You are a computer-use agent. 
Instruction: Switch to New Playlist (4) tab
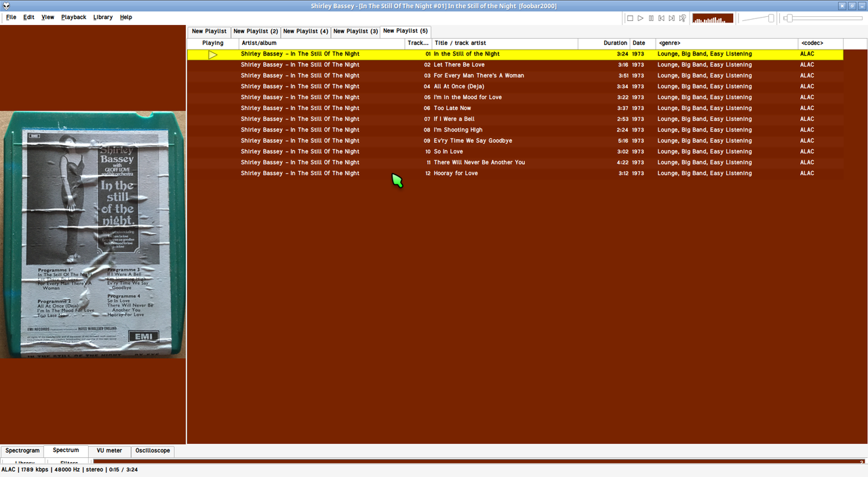pyautogui.click(x=306, y=31)
